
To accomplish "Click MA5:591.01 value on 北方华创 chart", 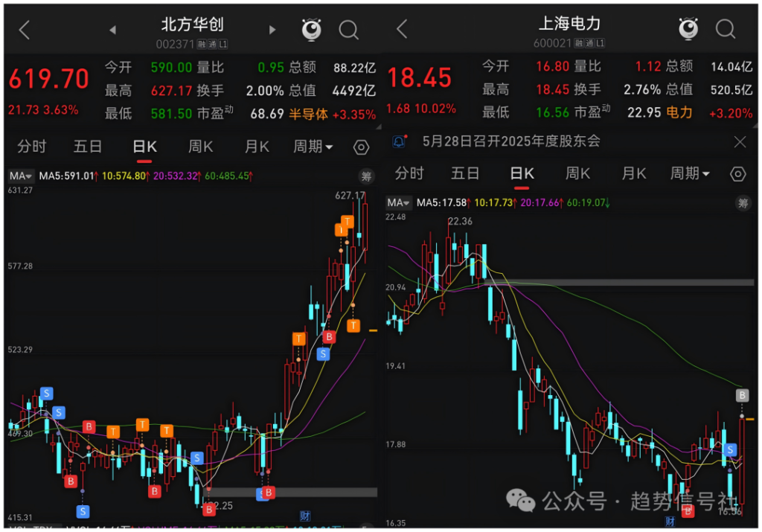I will click(x=68, y=176).
